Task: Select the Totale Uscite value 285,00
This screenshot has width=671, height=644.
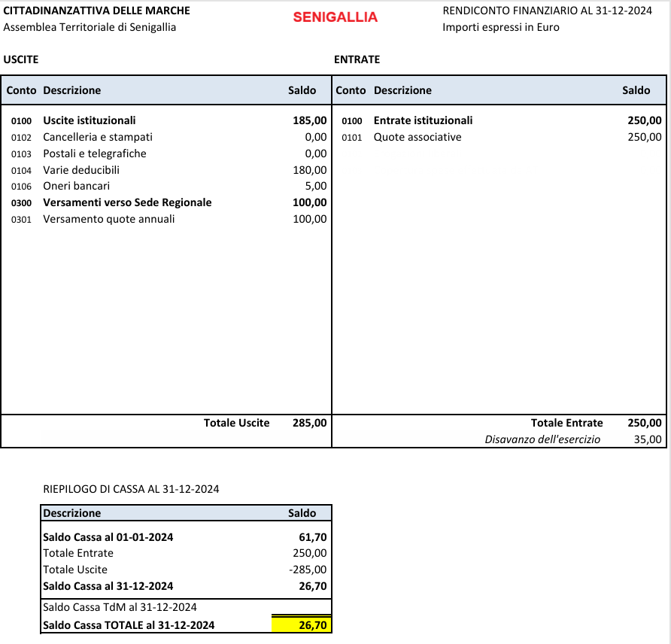Action: (309, 423)
